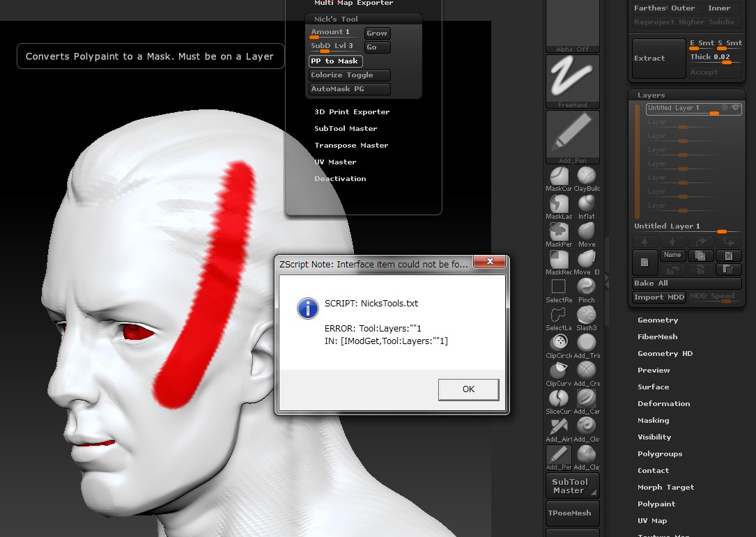The image size is (756, 537).
Task: Select the SelectRect brush icon
Action: coord(558,287)
